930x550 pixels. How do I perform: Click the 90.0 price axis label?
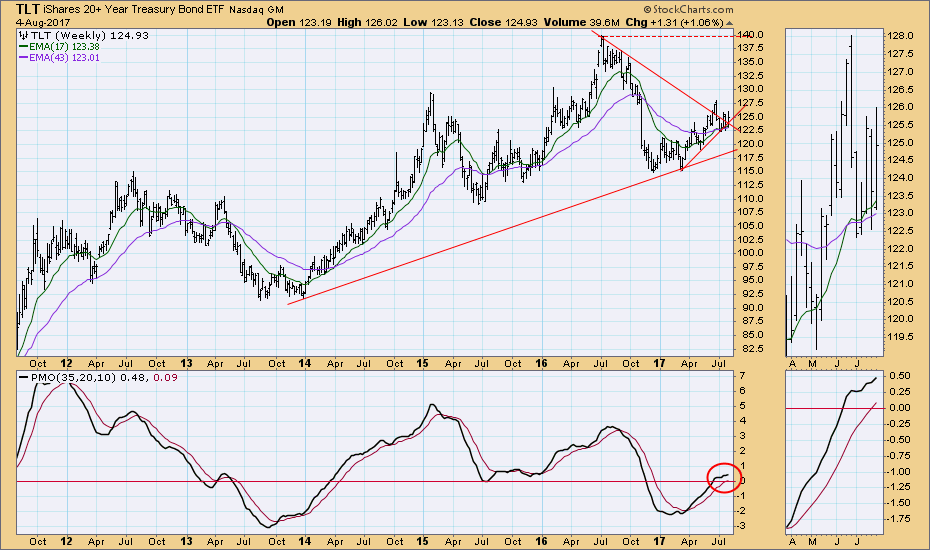click(x=752, y=307)
